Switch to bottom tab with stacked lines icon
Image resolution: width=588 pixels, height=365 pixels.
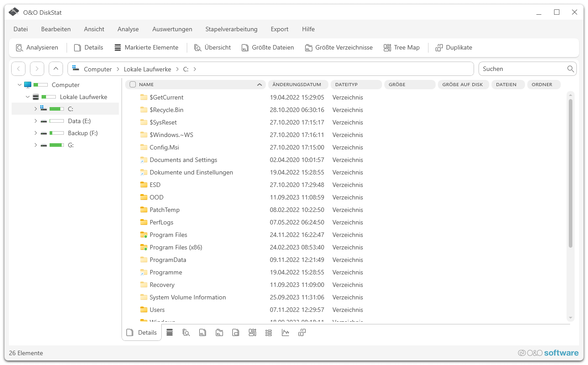tap(170, 332)
